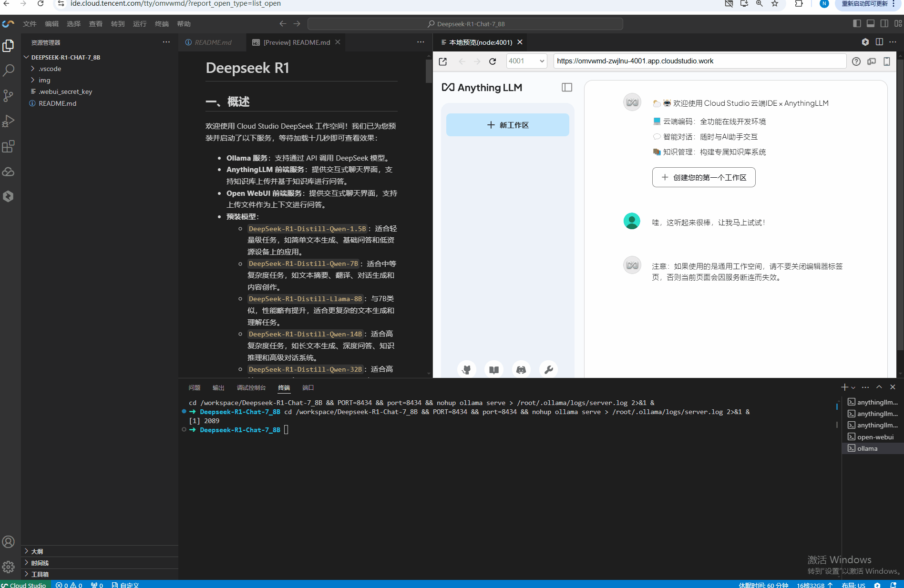
Task: Open the new terminal profile dropdown arrow
Action: tap(853, 387)
